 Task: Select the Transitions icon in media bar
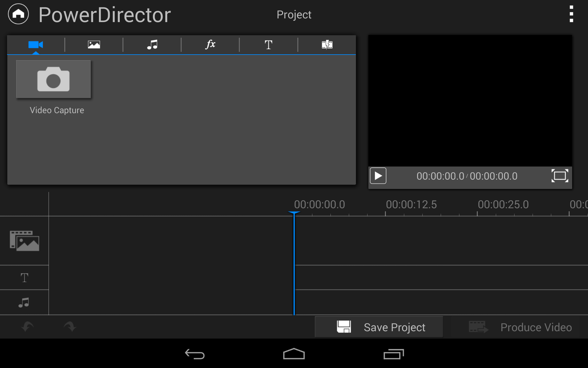pos(327,45)
